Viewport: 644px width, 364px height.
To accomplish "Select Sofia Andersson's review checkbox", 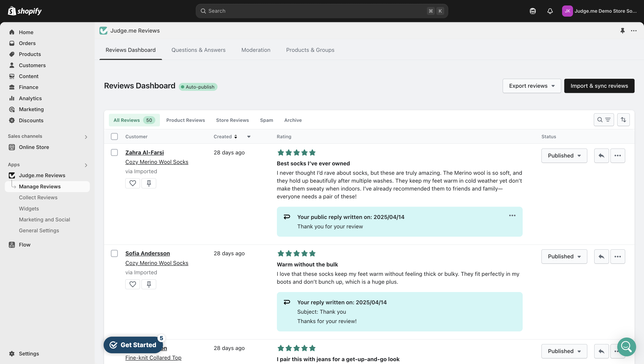I will [114, 254].
